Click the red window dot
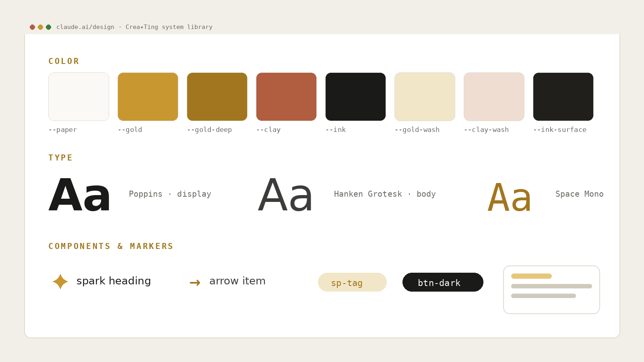This screenshot has height=362, width=644. tap(32, 27)
